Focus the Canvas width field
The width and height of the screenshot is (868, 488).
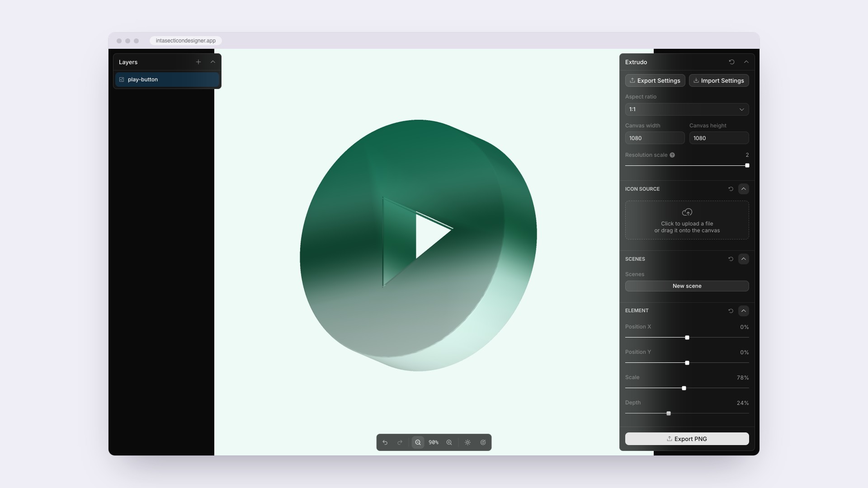pos(655,138)
